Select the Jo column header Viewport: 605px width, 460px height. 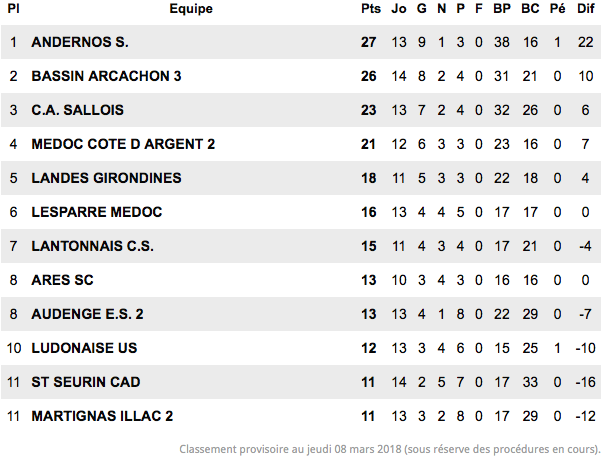tap(399, 8)
